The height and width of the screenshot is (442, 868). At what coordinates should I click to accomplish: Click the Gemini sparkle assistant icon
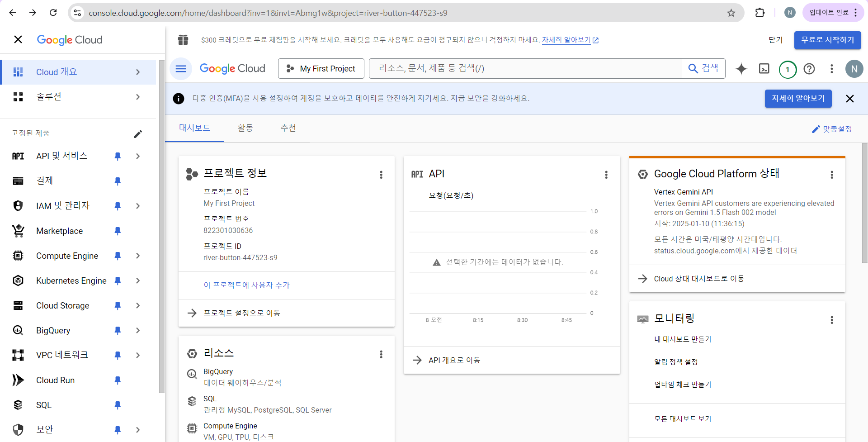(x=741, y=69)
